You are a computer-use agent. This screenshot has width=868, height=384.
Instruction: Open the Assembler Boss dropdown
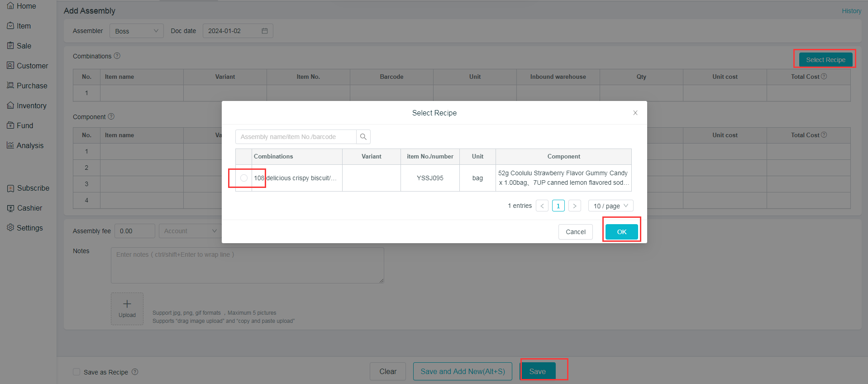tap(136, 31)
